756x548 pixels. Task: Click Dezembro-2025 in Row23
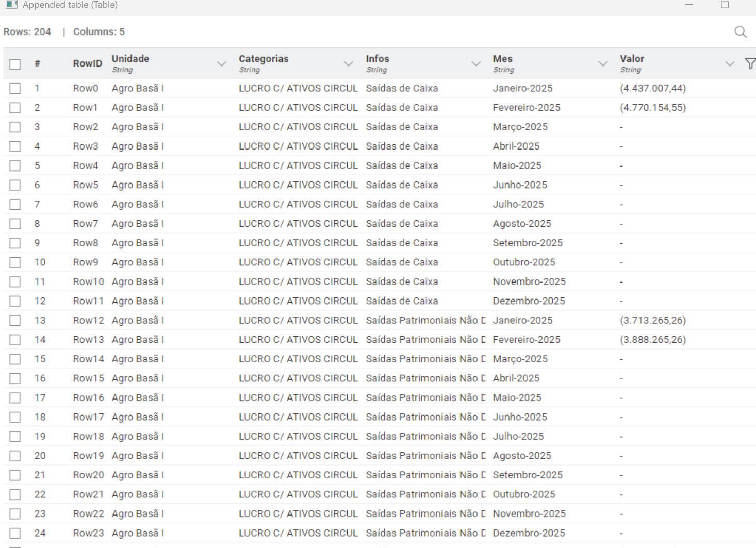pos(529,533)
